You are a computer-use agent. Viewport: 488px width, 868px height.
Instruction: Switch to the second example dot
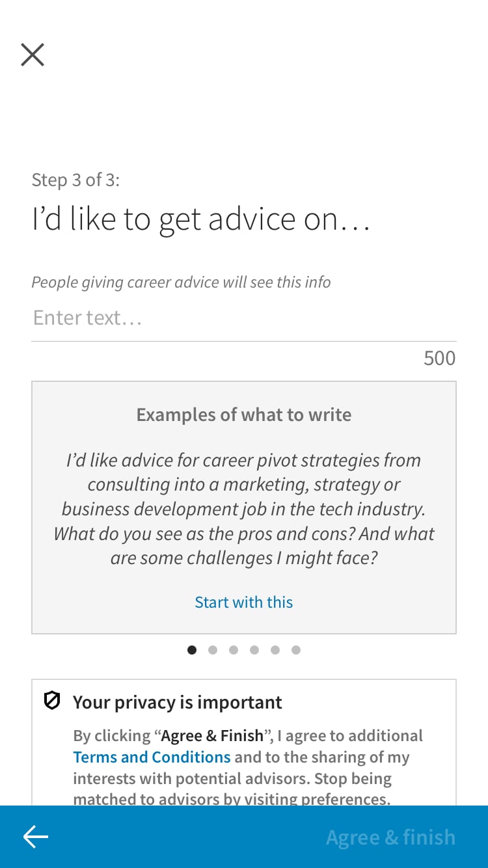[x=213, y=649]
